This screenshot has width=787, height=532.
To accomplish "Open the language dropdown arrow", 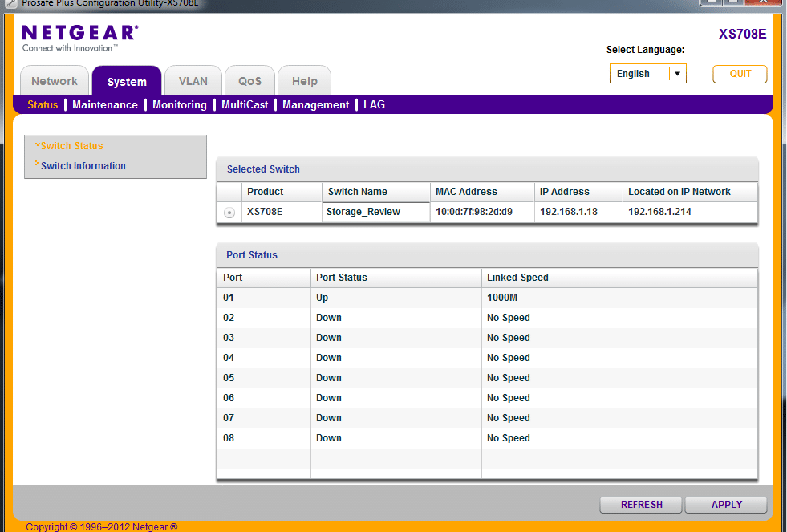I will [x=677, y=74].
